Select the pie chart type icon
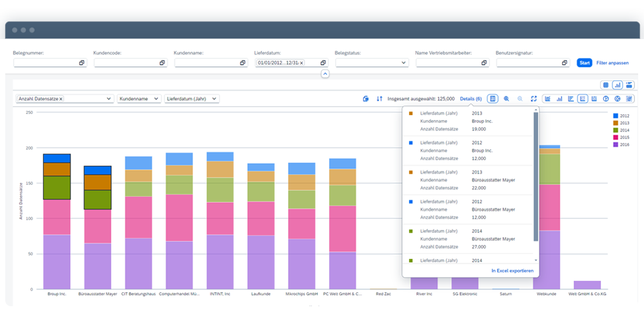This screenshot has width=644, height=312. coord(605,99)
